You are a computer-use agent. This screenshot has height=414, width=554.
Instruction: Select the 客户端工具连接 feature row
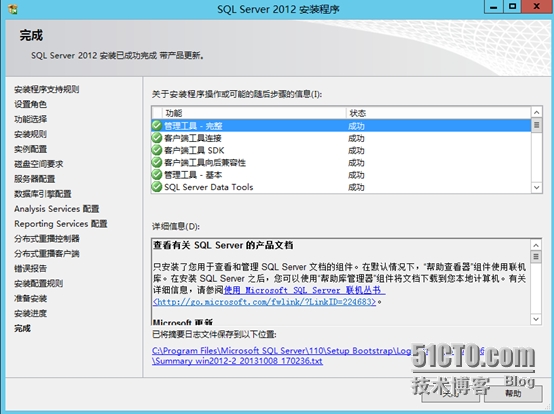click(341, 138)
